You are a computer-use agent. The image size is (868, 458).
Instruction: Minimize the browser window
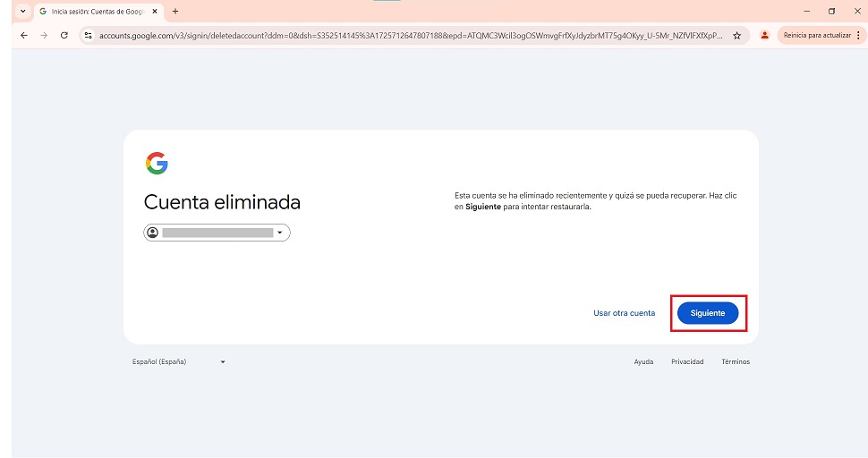[x=806, y=11]
